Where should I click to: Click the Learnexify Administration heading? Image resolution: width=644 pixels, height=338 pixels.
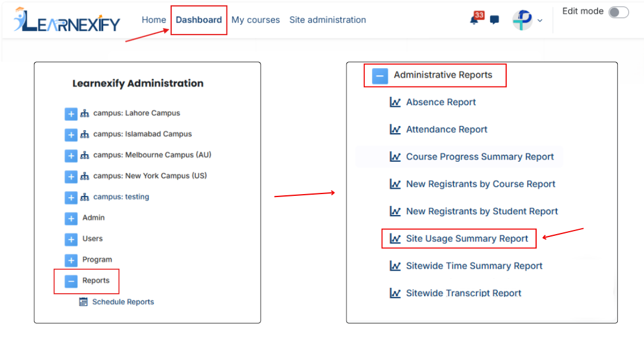(138, 84)
